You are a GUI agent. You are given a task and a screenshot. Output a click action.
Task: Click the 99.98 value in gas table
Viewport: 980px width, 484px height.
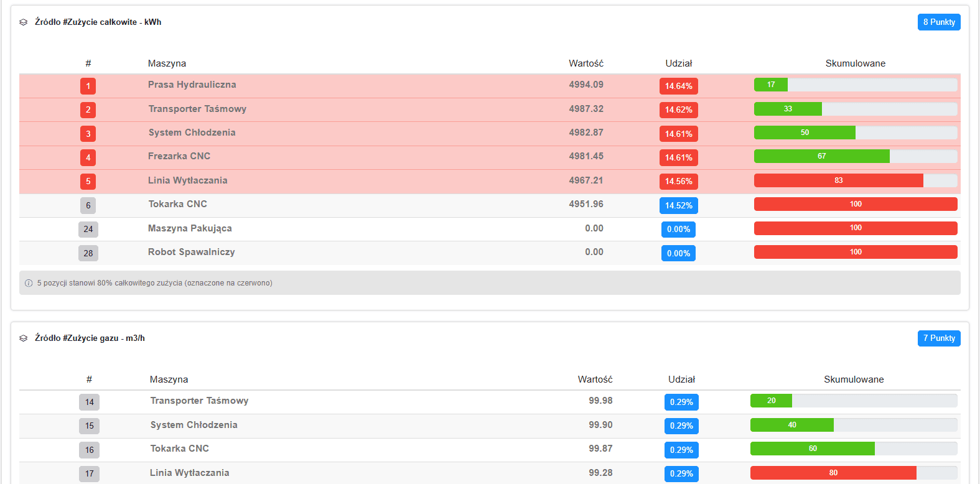tap(600, 401)
